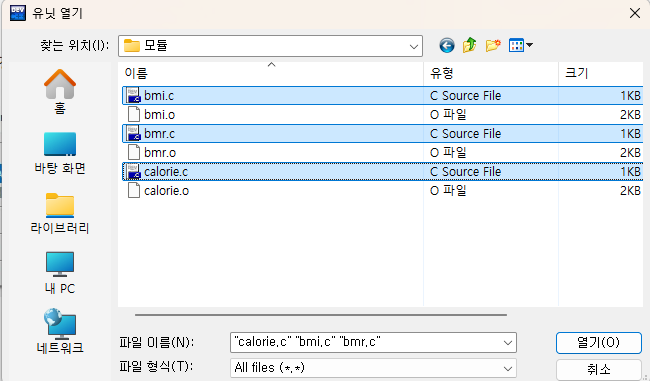
Task: Click the bmr.o file icon
Action: pos(134,153)
